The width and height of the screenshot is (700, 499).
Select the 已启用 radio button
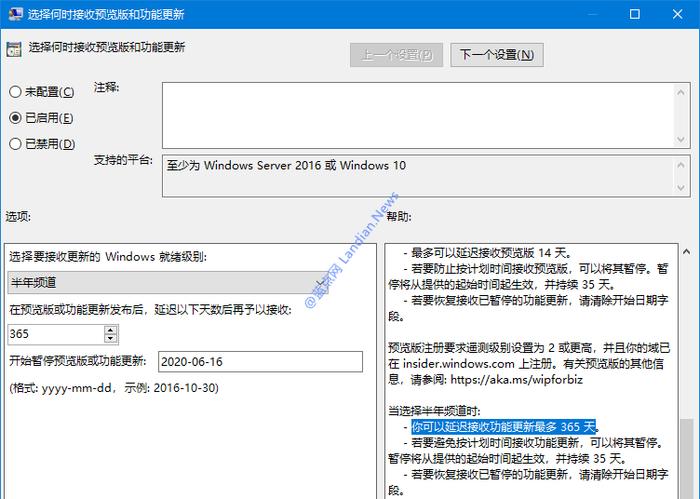15,118
